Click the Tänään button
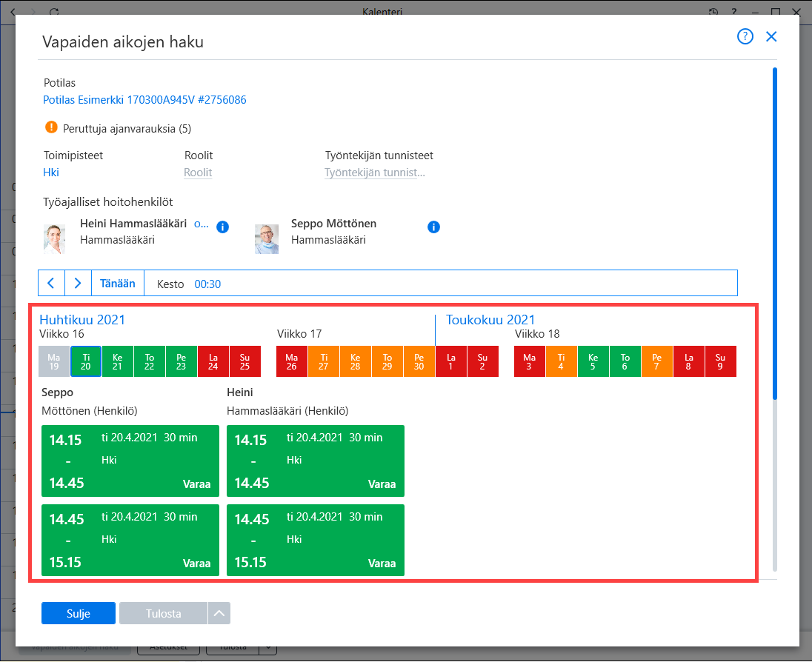This screenshot has height=662, width=812. click(118, 283)
